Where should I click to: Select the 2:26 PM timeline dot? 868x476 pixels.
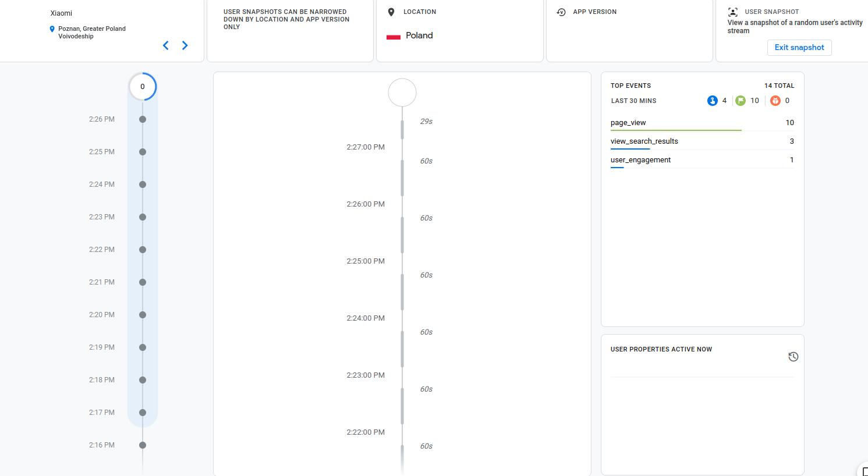(x=143, y=119)
